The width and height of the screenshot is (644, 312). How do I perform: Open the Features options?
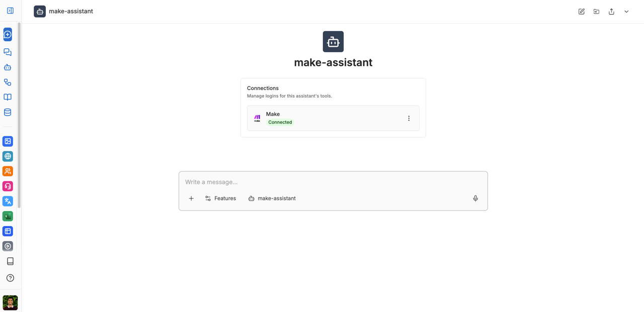point(220,198)
